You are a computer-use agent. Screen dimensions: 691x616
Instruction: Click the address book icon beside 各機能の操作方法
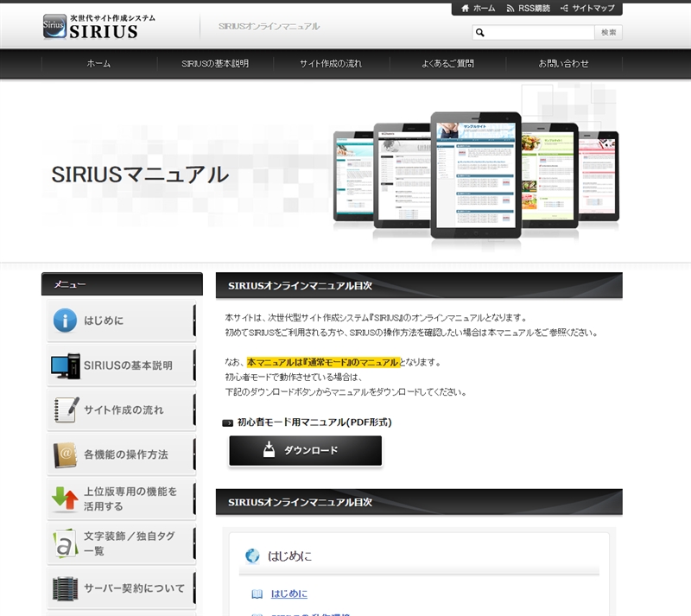click(x=65, y=454)
